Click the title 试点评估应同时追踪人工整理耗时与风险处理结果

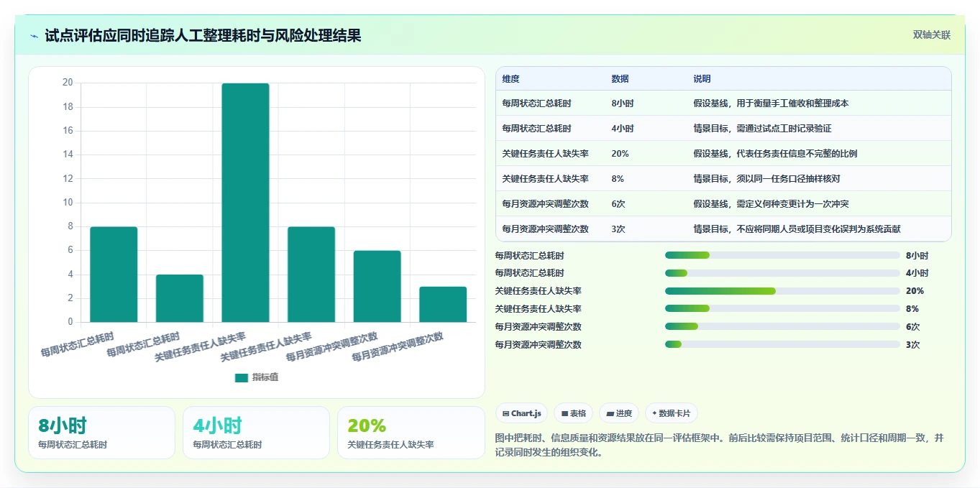pos(203,35)
